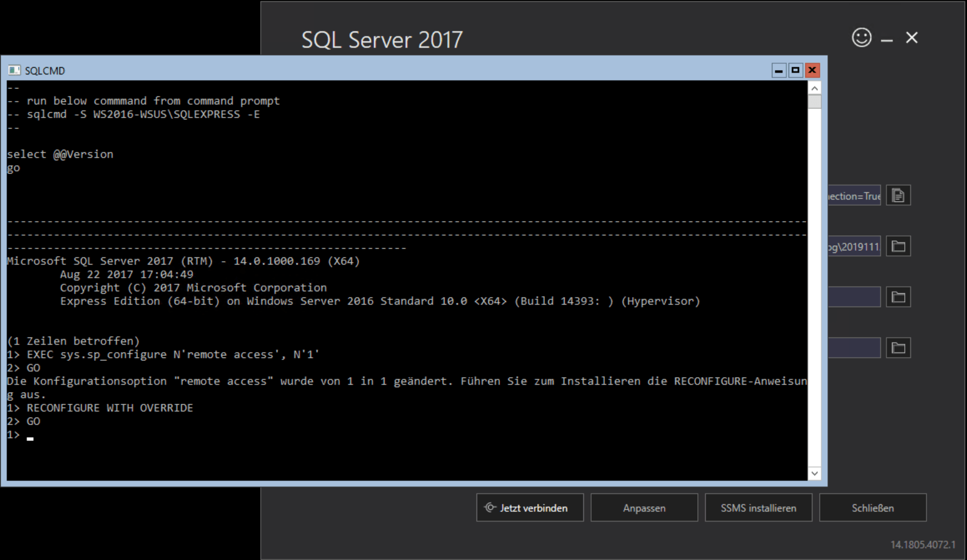The height and width of the screenshot is (560, 967).
Task: Close the SQL Server 2017 installer window
Action: [912, 38]
